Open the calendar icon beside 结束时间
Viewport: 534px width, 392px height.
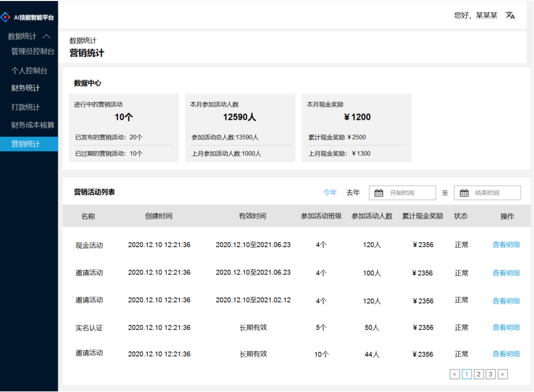[465, 192]
